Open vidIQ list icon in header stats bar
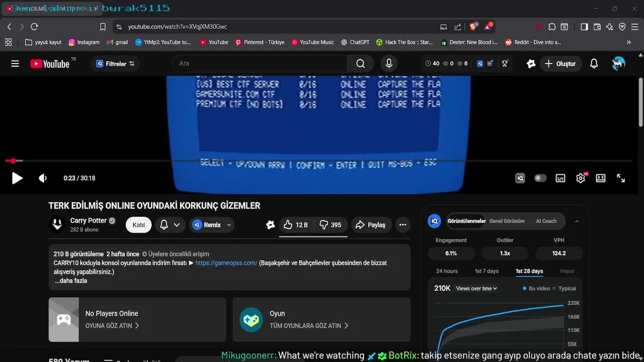 point(490,64)
